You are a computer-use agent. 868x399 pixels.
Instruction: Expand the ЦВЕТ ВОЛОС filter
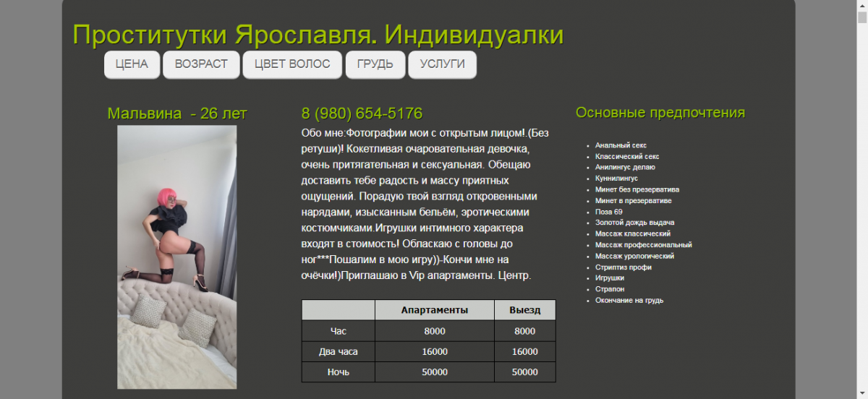(292, 64)
